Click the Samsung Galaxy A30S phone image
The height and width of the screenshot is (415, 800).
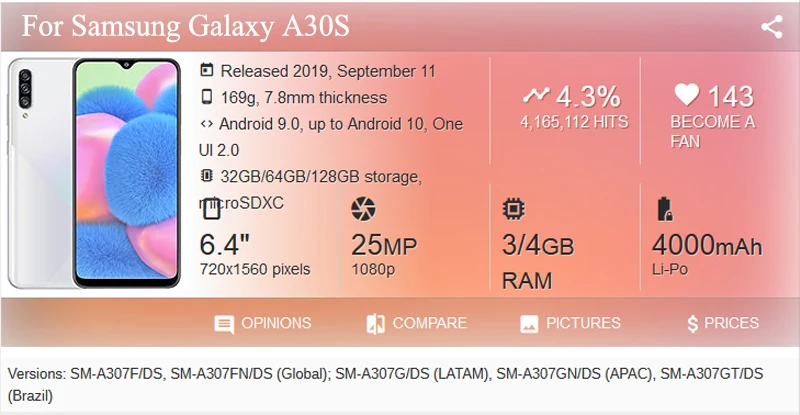point(94,173)
